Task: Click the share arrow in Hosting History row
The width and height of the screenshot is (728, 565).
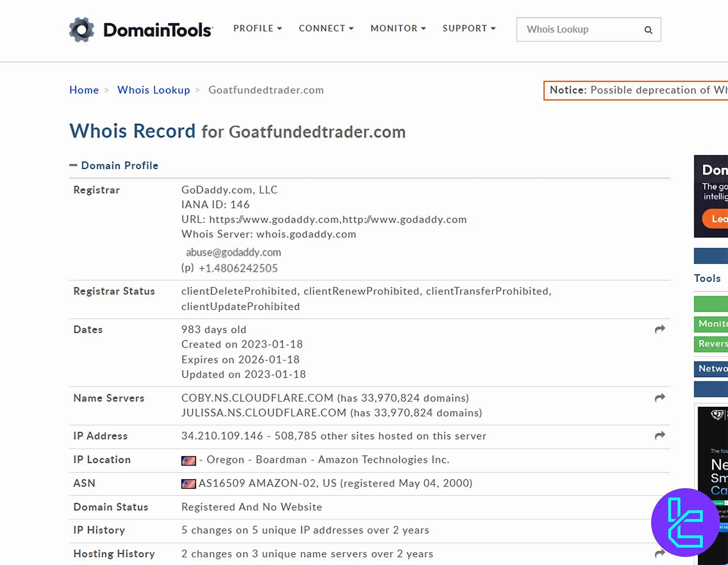Action: pos(660,554)
